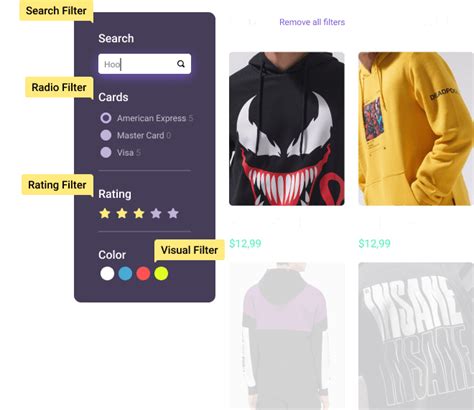
Task: Set rating to five stars
Action: point(173,213)
